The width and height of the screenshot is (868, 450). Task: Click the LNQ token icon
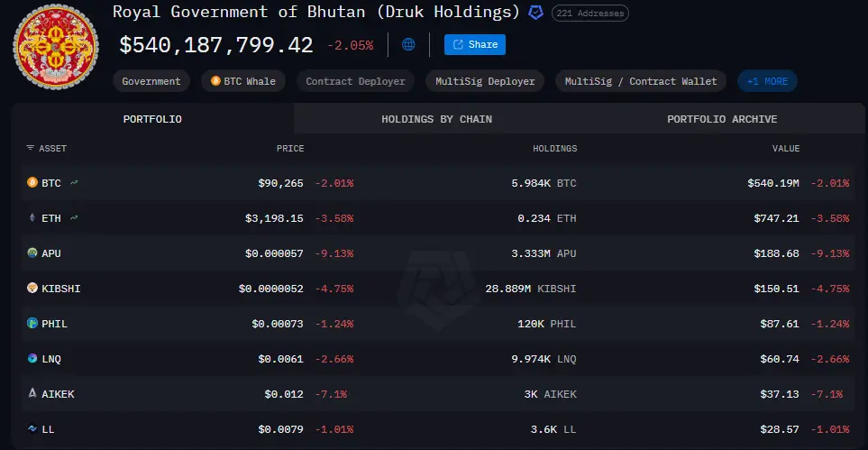click(32, 359)
